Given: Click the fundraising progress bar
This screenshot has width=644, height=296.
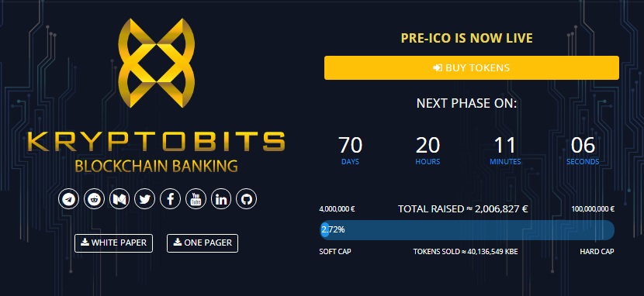Looking at the screenshot, I should (467, 230).
